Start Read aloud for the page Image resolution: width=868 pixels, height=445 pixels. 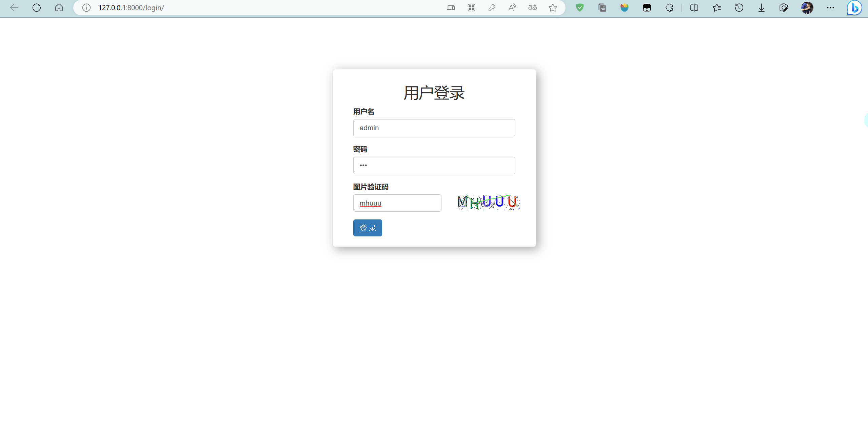click(512, 7)
